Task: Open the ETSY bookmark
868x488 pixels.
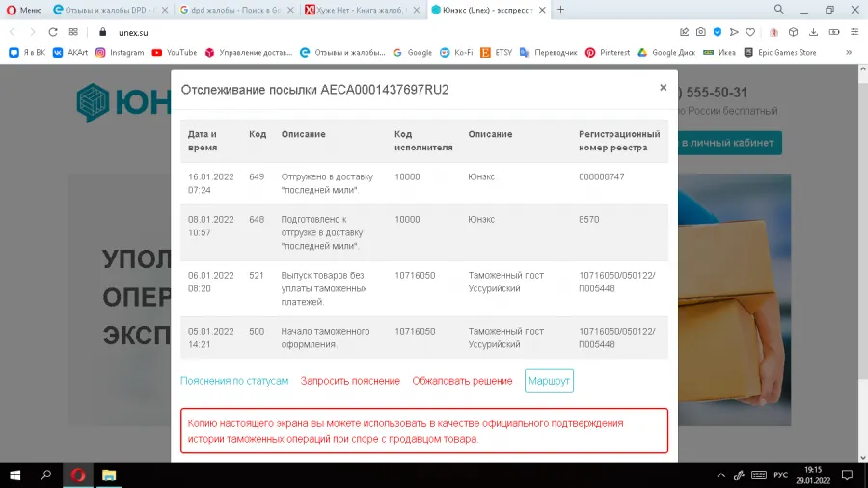Action: pos(497,53)
